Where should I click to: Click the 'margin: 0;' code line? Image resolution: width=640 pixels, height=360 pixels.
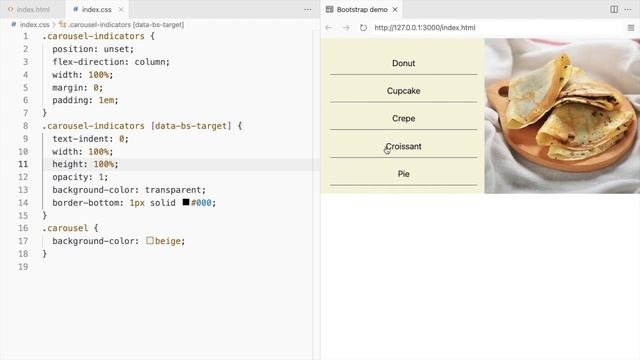coord(78,88)
